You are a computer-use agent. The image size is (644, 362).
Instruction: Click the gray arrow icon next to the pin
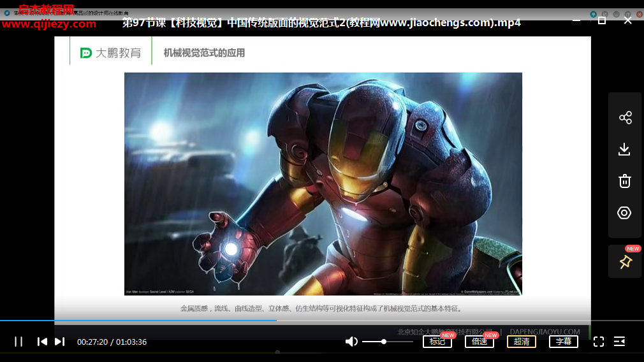point(605,14)
